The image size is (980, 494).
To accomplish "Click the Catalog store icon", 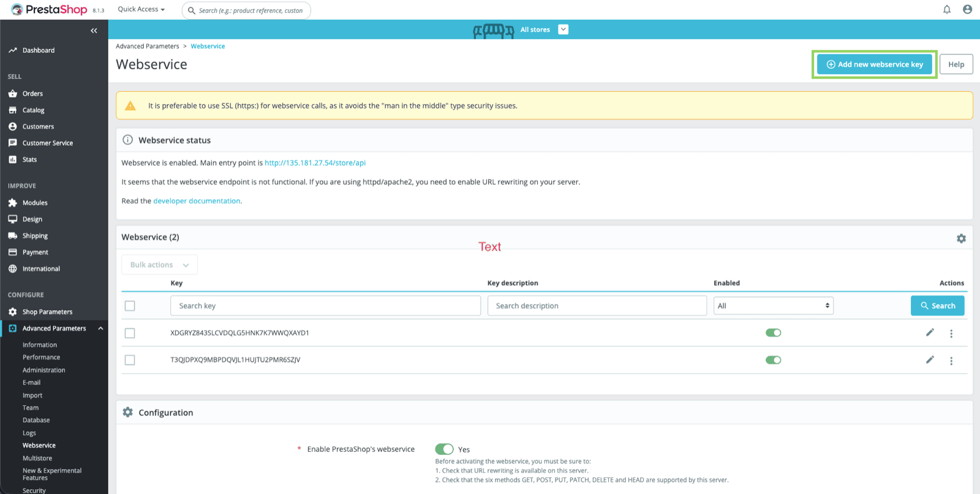I will point(12,110).
